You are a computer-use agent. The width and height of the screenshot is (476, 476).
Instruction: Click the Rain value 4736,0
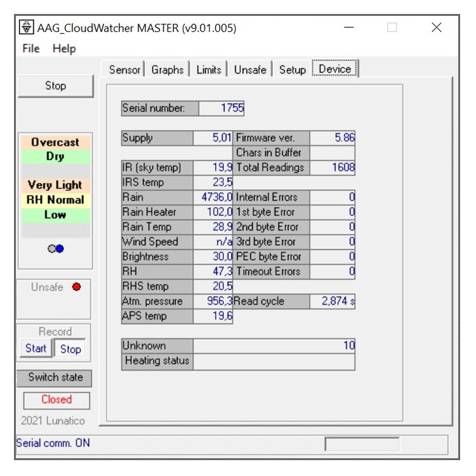(x=213, y=197)
